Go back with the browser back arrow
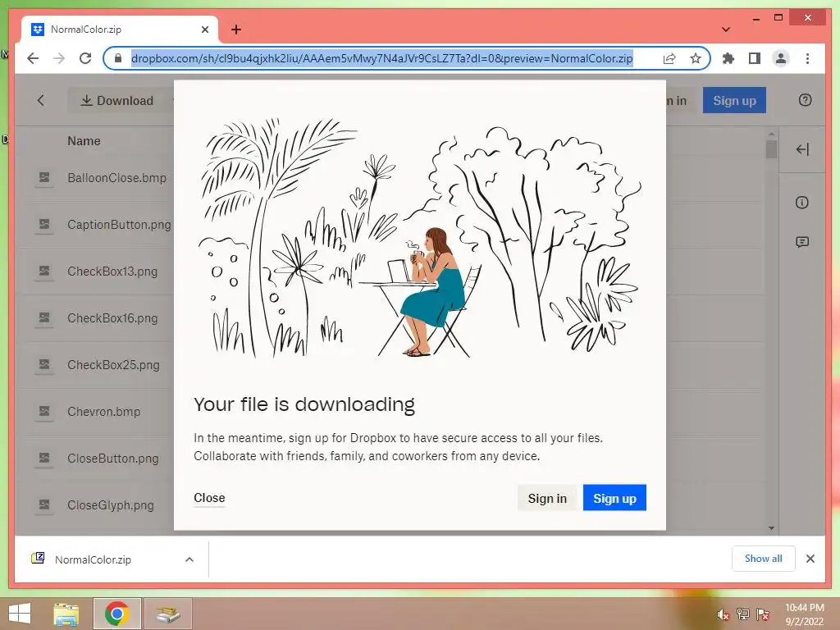Screen dimensions: 840x630 pos(33,58)
